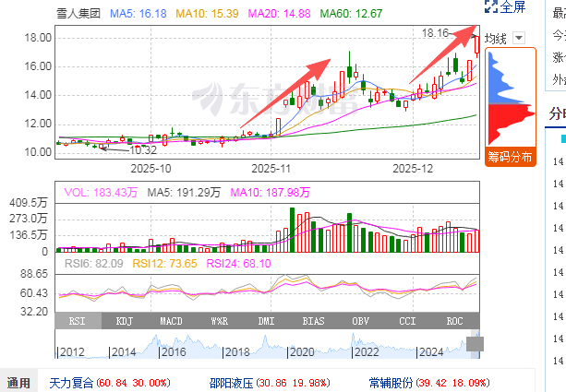
Task: Select the DMI indicator tab
Action: pos(266,321)
